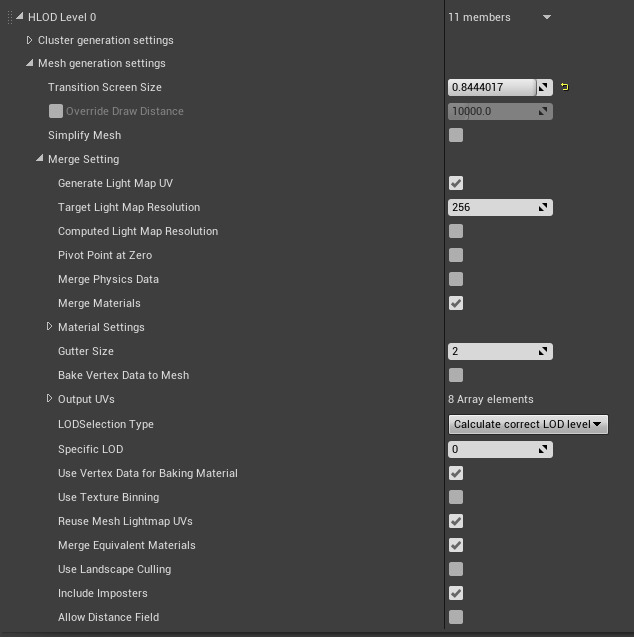Click spin arrow icon on Gutter Size field
This screenshot has width=634, height=637.
544,351
